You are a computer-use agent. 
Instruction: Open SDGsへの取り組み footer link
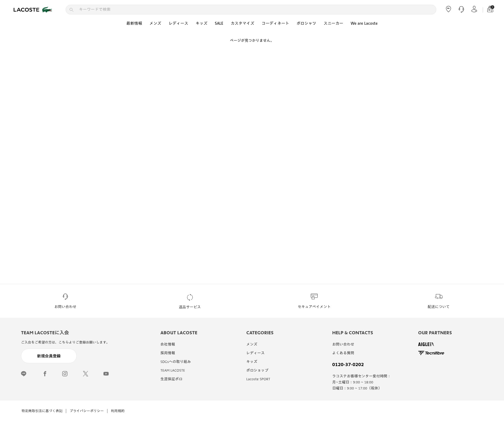tap(176, 362)
